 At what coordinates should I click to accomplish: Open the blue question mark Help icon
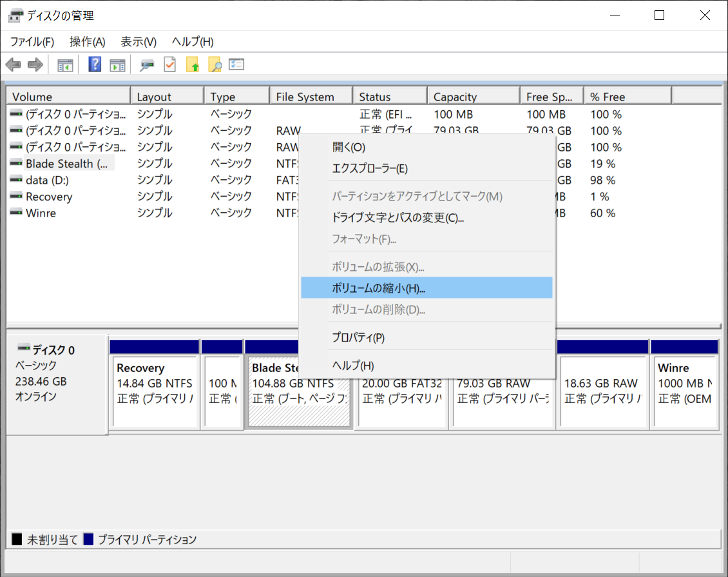pos(95,64)
